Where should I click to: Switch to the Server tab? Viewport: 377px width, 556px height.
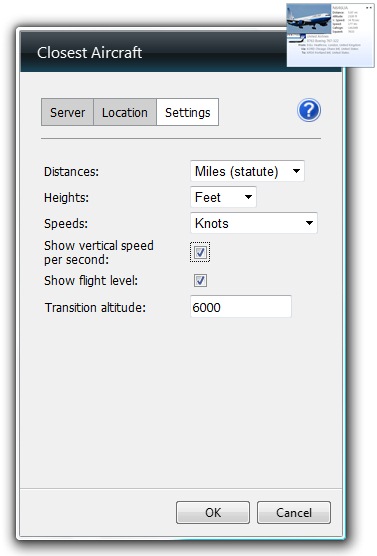pyautogui.click(x=67, y=112)
